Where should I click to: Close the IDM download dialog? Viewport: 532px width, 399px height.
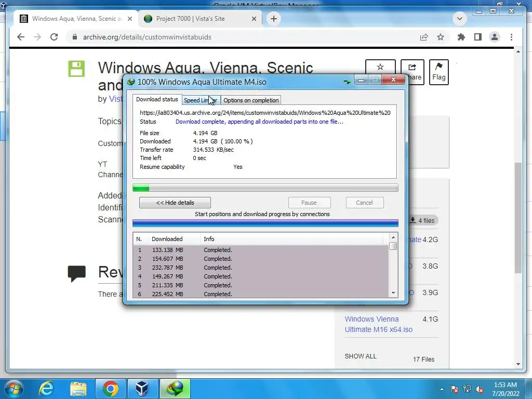[393, 79]
